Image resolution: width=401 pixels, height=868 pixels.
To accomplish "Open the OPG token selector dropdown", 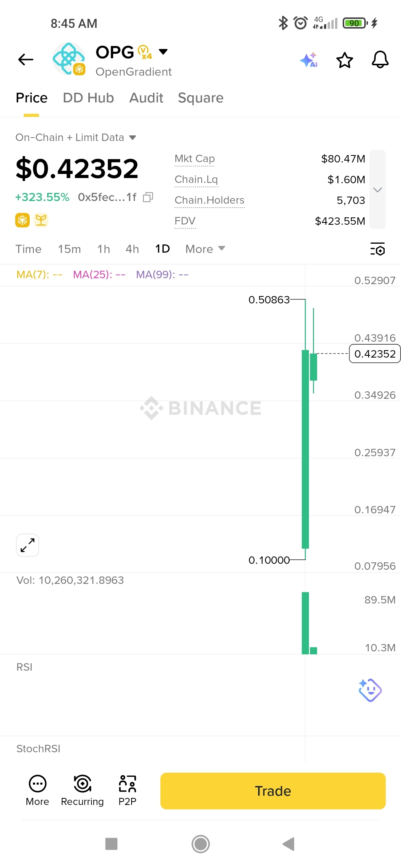I will (163, 52).
